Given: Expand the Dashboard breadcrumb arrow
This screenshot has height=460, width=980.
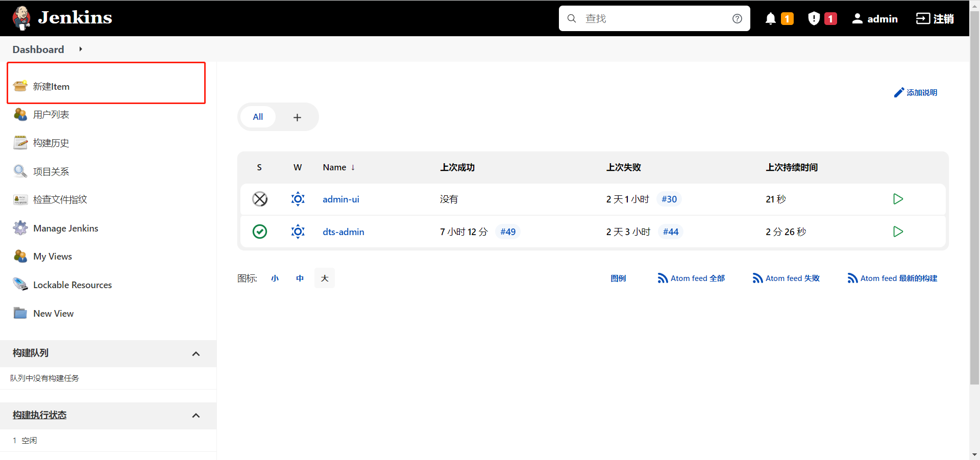Looking at the screenshot, I should coord(81,49).
